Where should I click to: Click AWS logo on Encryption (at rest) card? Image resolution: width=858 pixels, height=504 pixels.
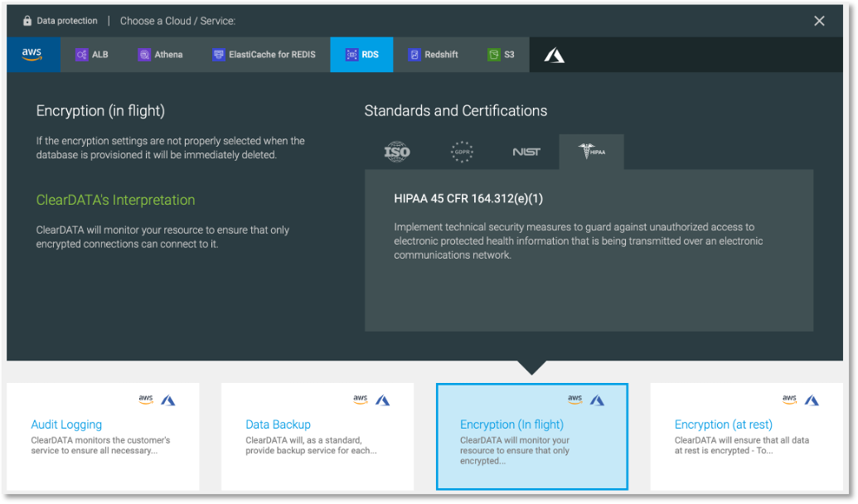tap(789, 400)
